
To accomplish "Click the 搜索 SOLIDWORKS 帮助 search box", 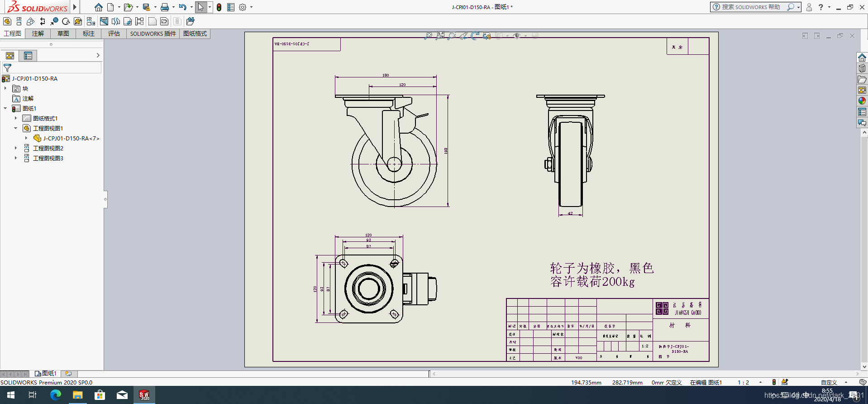I will point(751,7).
